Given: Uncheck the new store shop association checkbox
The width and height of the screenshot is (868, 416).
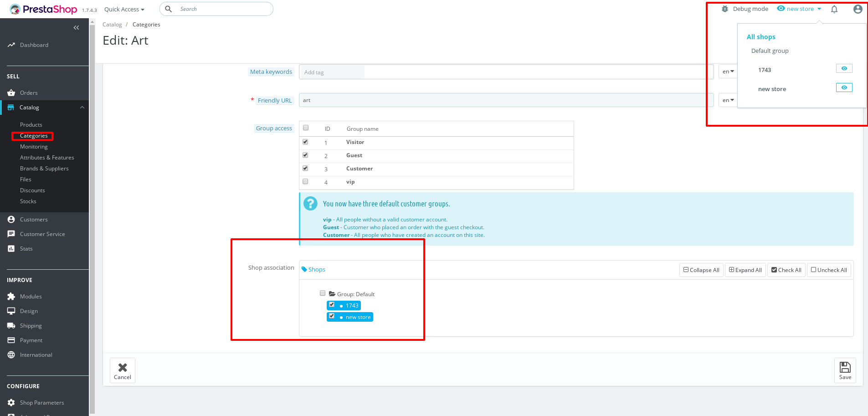Looking at the screenshot, I should (332, 316).
